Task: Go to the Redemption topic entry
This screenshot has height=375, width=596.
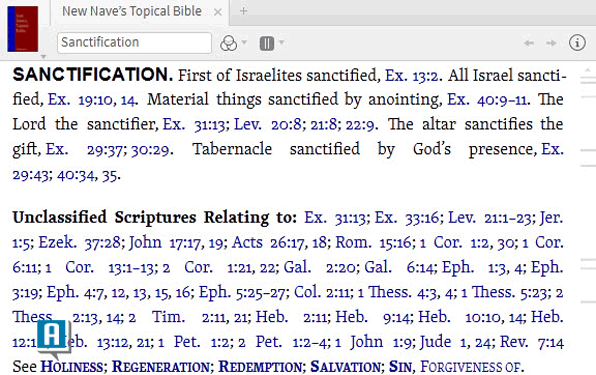Action: pos(260,367)
